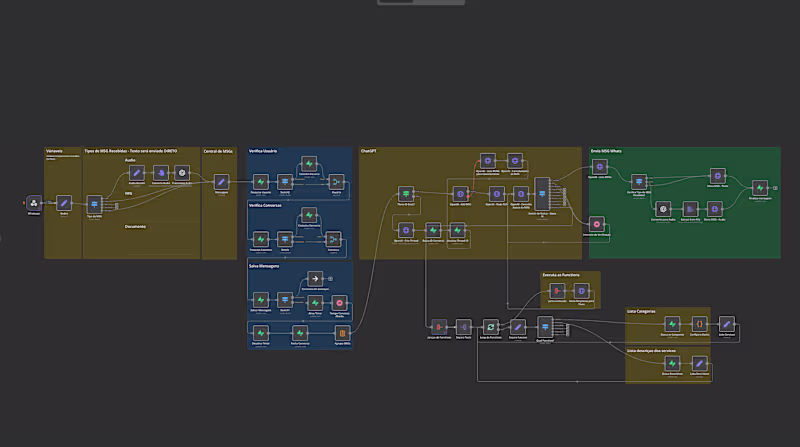800x447 pixels.
Task: Open the Finaliza mensagem node in green group
Action: (760, 188)
